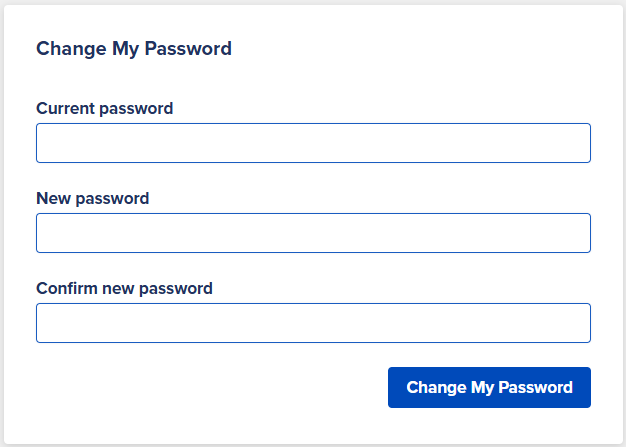Place cursor in the last password box
The width and height of the screenshot is (626, 447).
tap(313, 323)
